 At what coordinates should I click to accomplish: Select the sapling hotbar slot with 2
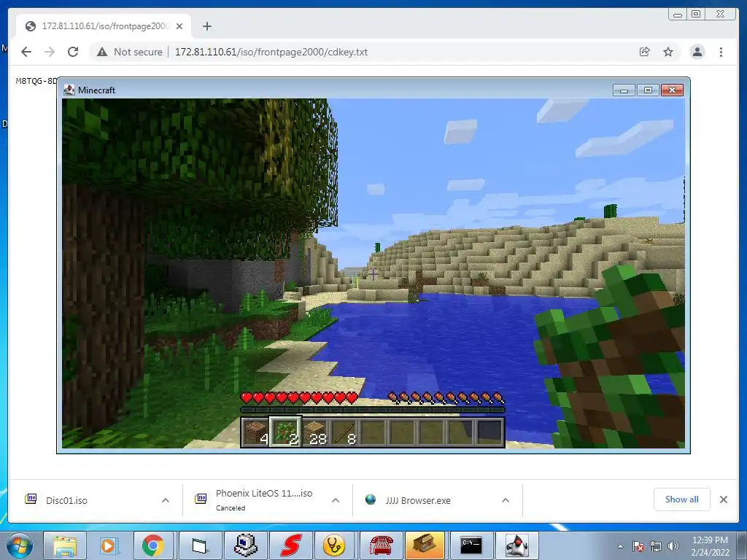285,432
